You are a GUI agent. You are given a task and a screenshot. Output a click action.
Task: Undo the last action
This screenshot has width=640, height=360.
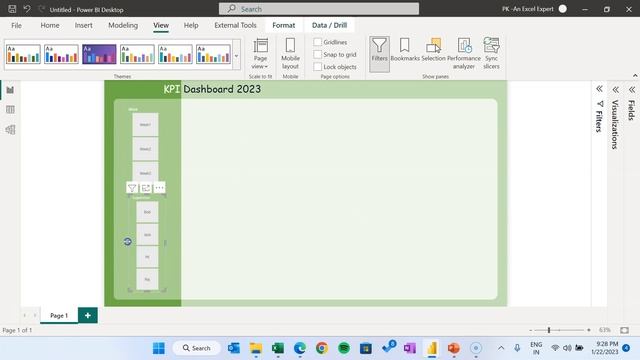[27, 9]
